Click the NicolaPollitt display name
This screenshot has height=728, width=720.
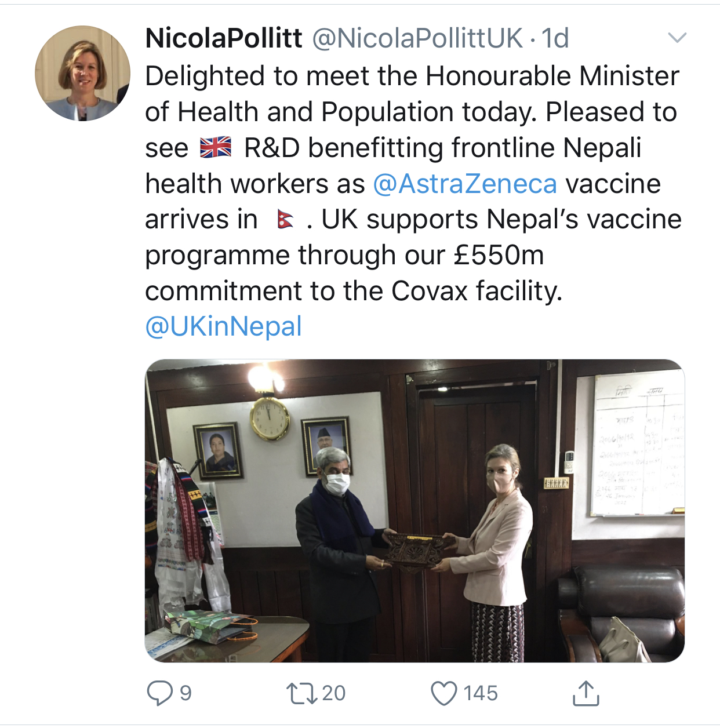pyautogui.click(x=224, y=39)
